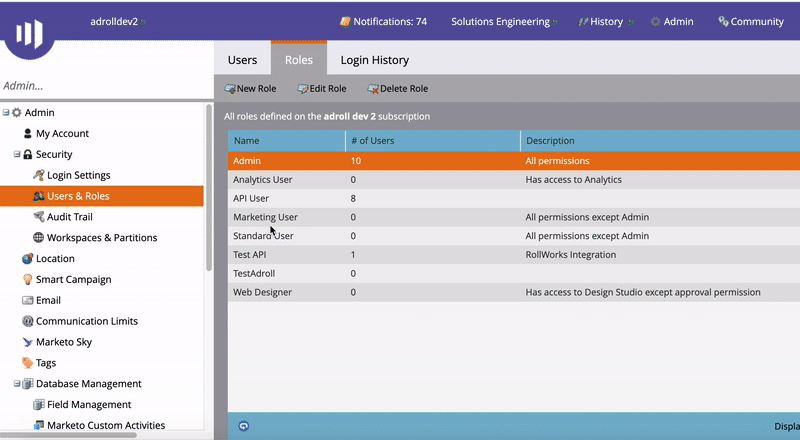Click the Admin gear icon in tree
Screen dimensions: 800x440
[17, 112]
